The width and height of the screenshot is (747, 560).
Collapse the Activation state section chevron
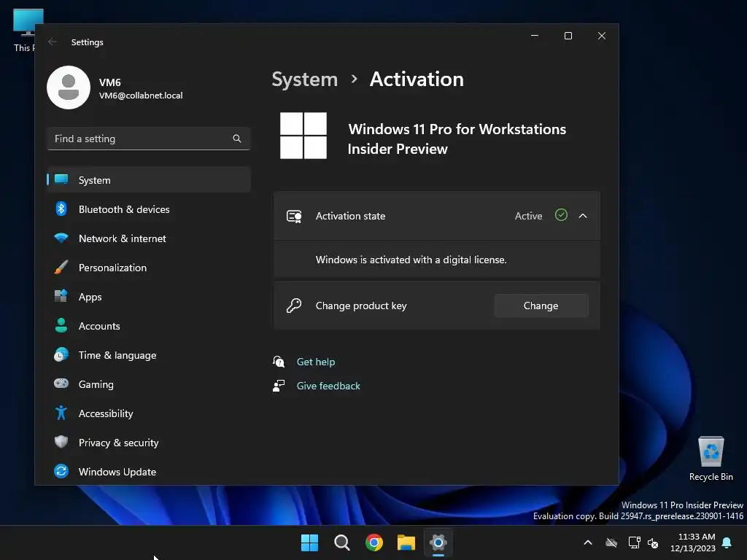point(583,216)
